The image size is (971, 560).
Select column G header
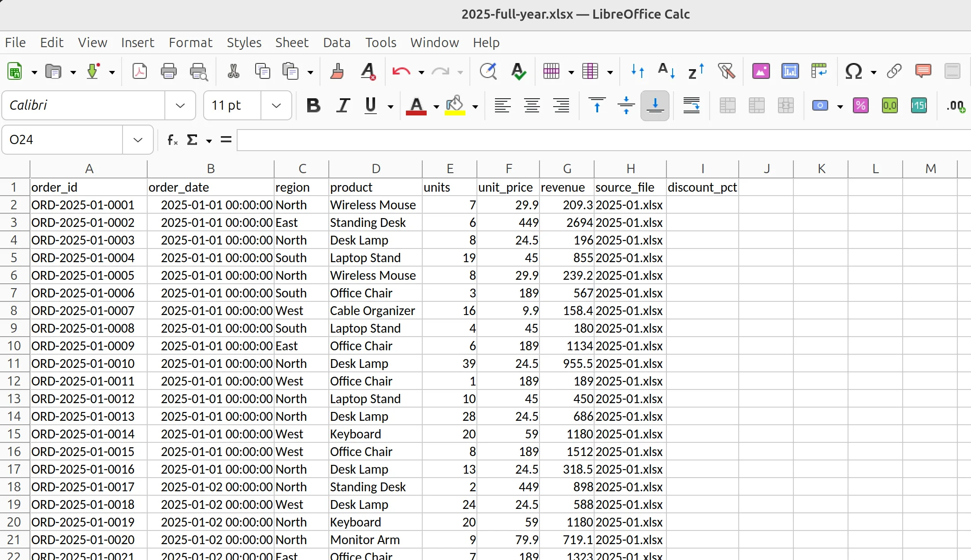click(567, 169)
